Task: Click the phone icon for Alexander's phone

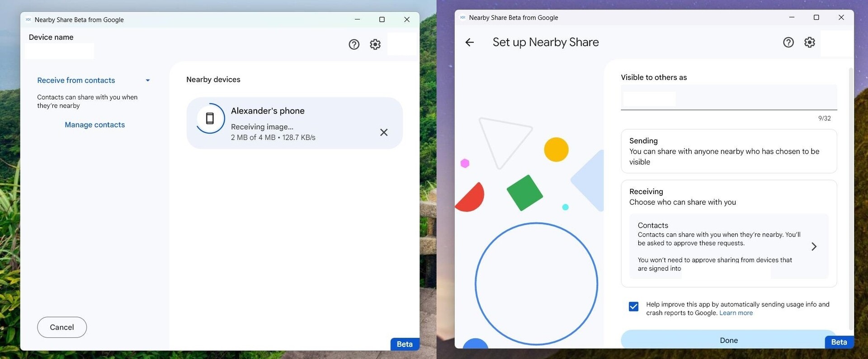Action: coord(210,118)
